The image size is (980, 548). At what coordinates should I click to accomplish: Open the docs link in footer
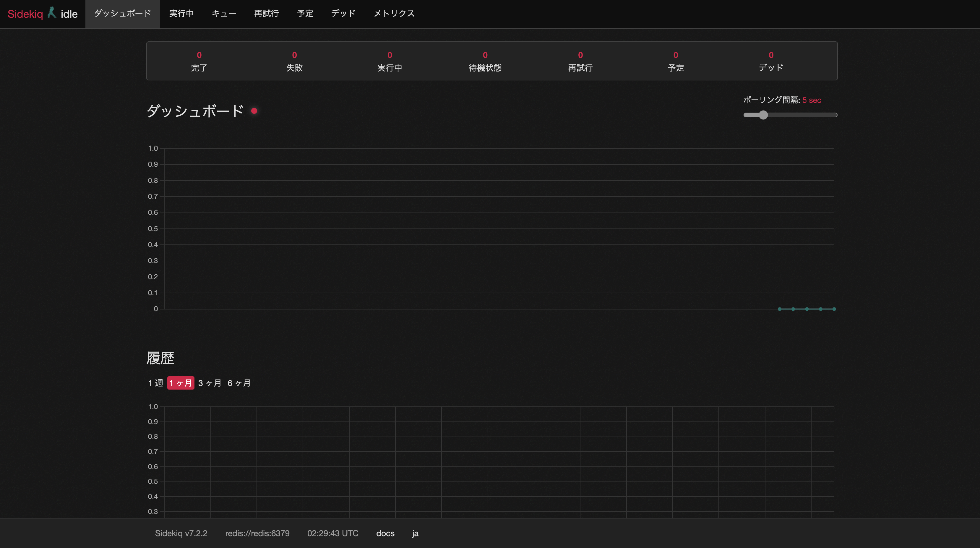tap(385, 533)
